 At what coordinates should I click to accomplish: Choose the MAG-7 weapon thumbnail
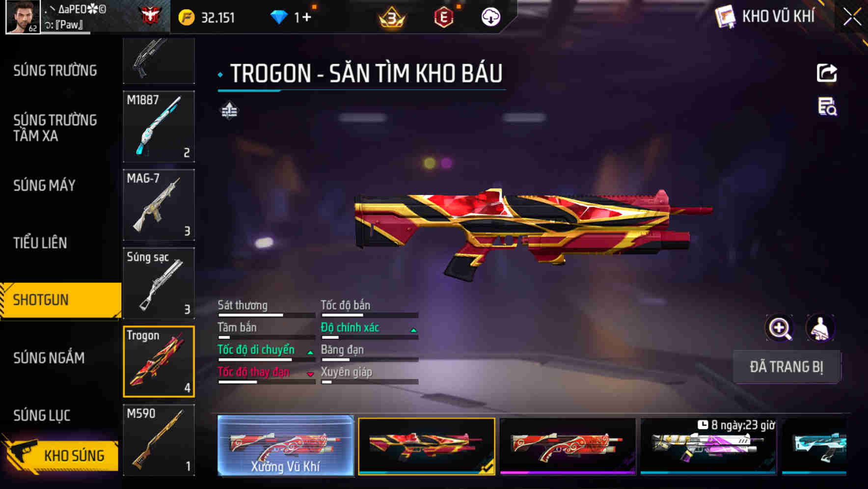159,205
